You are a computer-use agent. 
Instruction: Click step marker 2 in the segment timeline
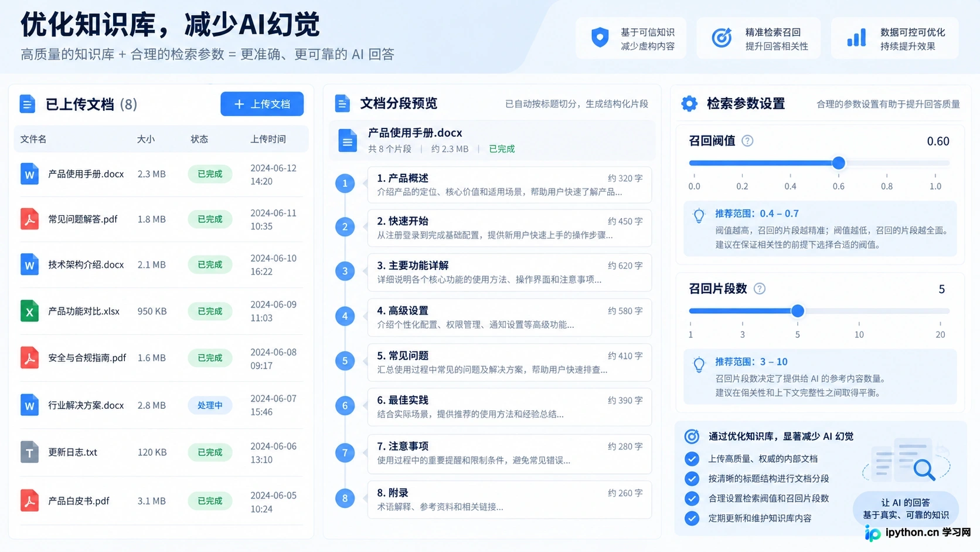(x=345, y=226)
